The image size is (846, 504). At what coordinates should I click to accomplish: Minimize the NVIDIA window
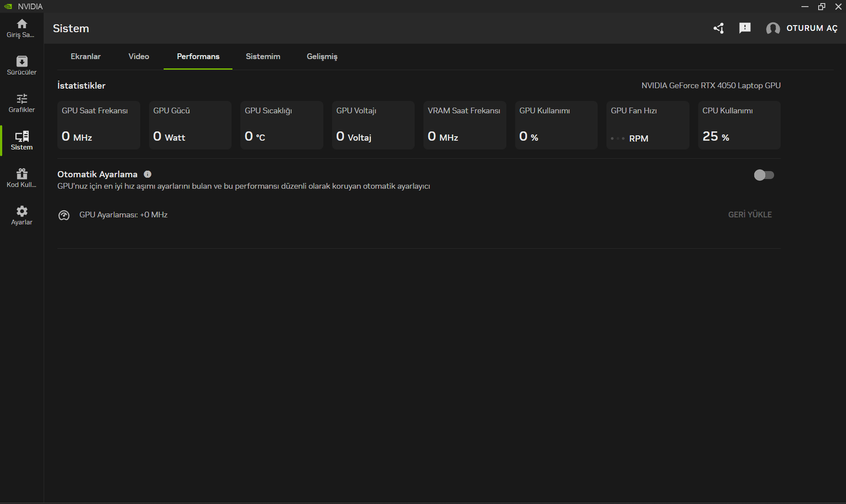click(x=805, y=6)
